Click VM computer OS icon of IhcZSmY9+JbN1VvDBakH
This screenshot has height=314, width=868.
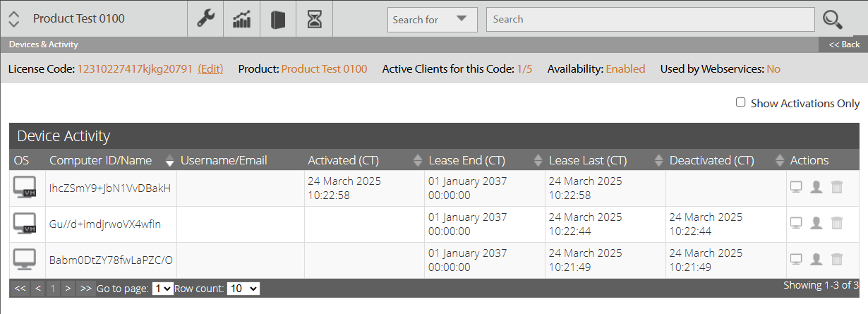pyautogui.click(x=25, y=188)
